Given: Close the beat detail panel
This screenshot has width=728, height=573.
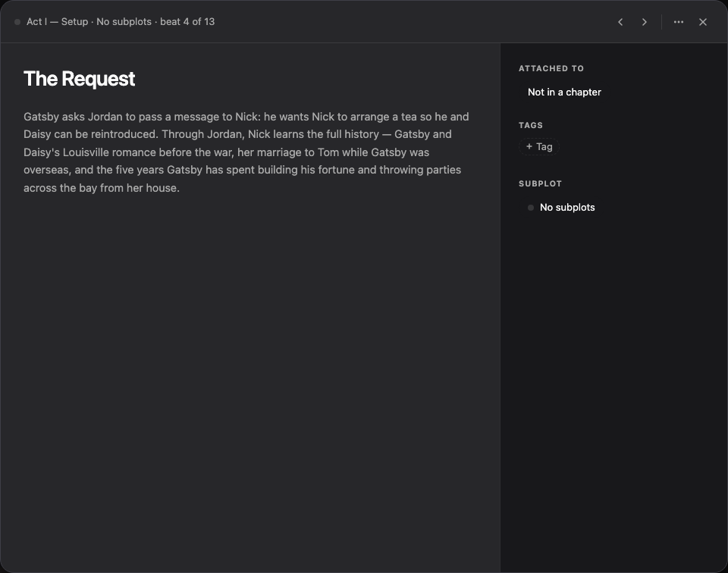Looking at the screenshot, I should [x=703, y=22].
